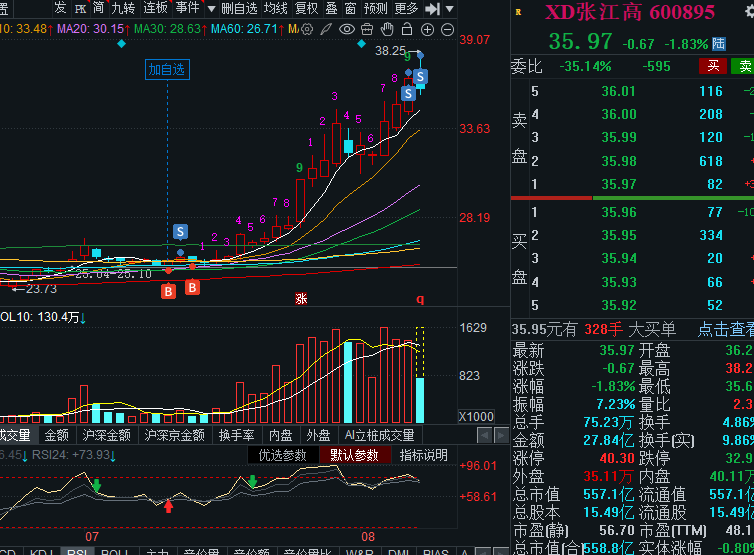
Task: Toggle 连板 display
Action: coord(155,8)
